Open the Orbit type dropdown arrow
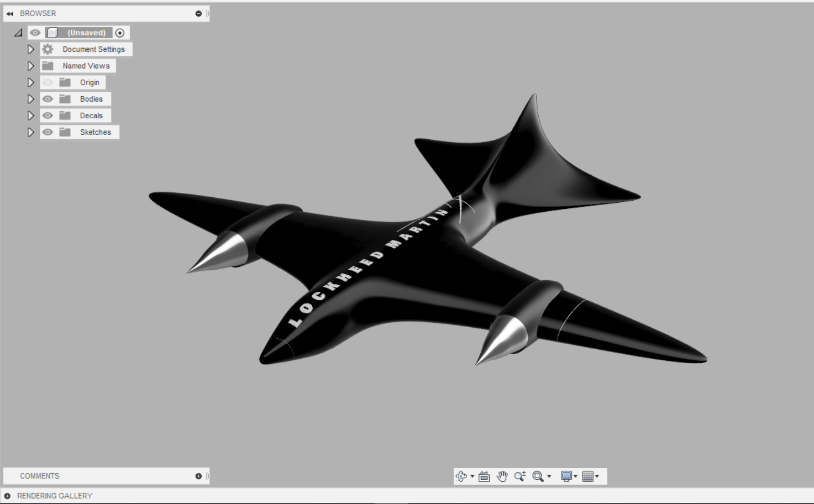Viewport: 814px width, 504px height. click(472, 476)
